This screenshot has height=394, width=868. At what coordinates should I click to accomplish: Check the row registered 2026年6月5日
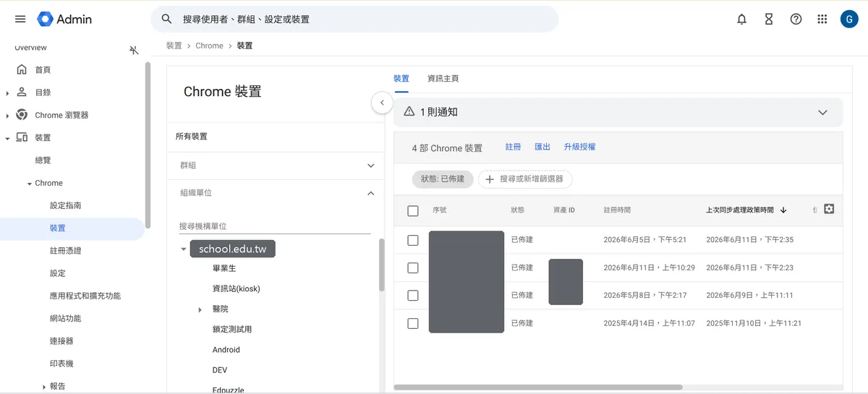coord(413,240)
